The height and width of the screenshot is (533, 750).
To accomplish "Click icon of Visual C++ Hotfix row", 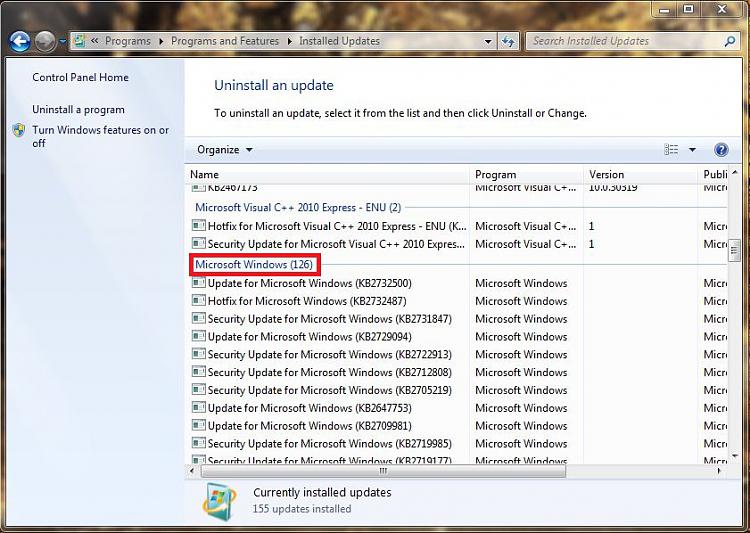I will (199, 225).
